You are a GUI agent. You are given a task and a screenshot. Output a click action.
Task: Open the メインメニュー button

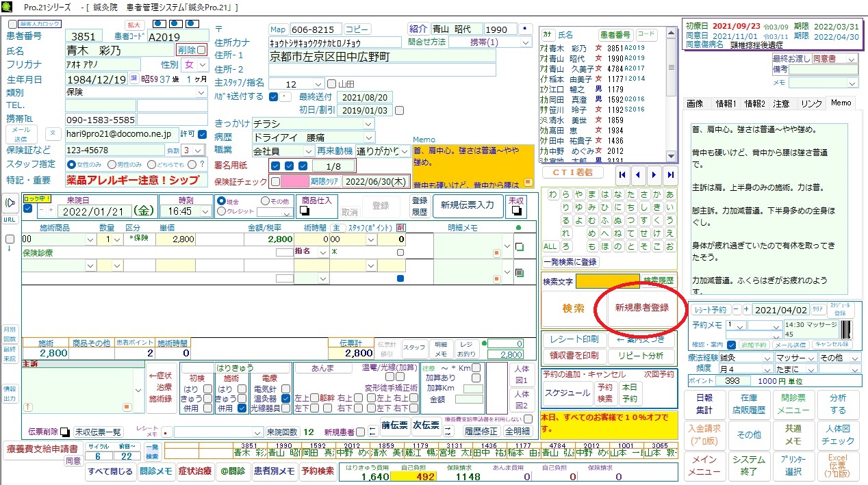pyautogui.click(x=704, y=466)
